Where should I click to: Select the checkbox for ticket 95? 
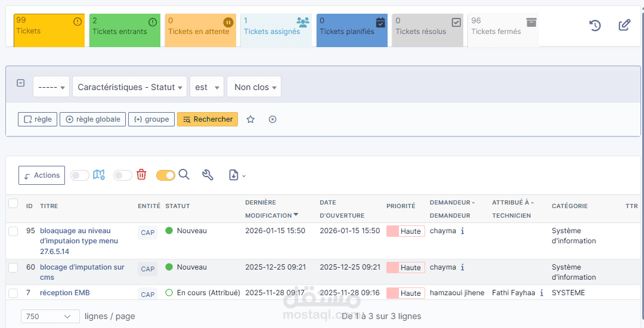pos(13,231)
